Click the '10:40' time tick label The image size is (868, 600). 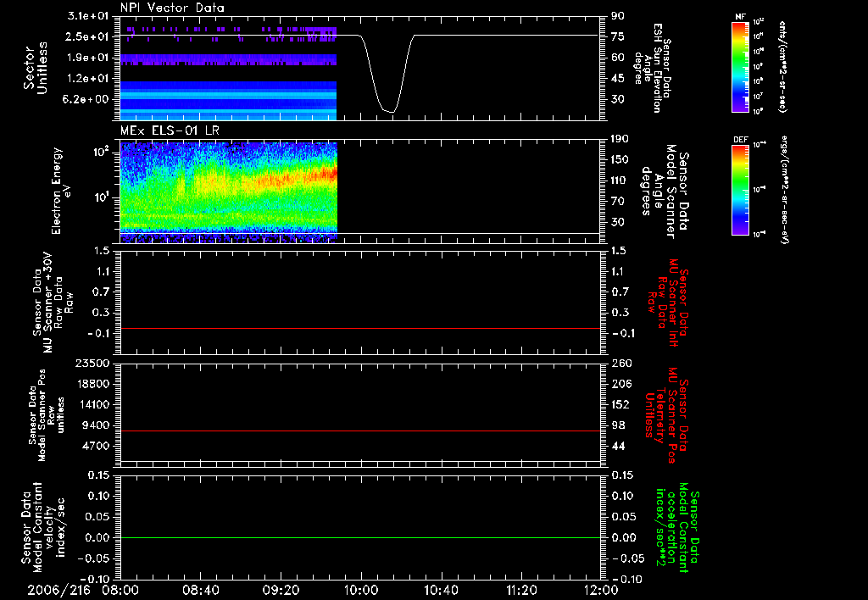pos(441,591)
